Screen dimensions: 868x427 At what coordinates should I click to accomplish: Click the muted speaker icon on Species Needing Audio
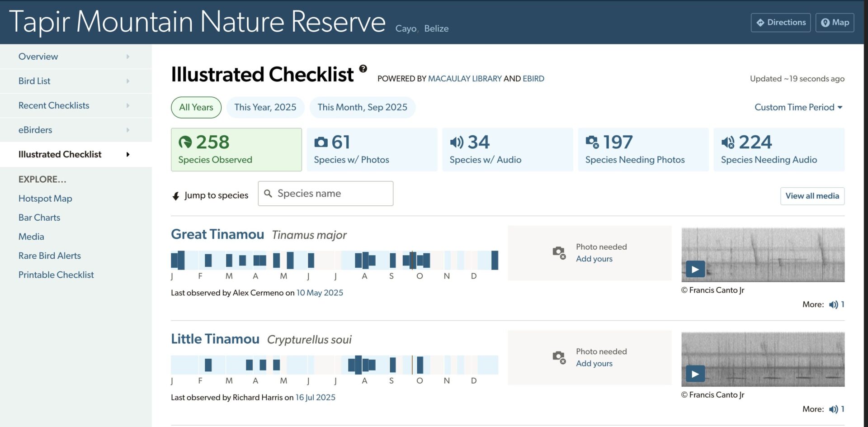coord(728,142)
